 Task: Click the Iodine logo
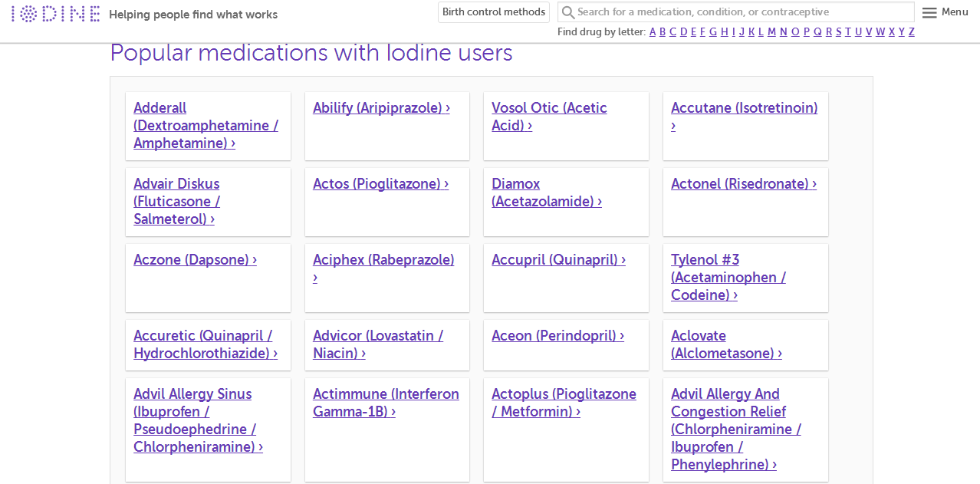[55, 14]
